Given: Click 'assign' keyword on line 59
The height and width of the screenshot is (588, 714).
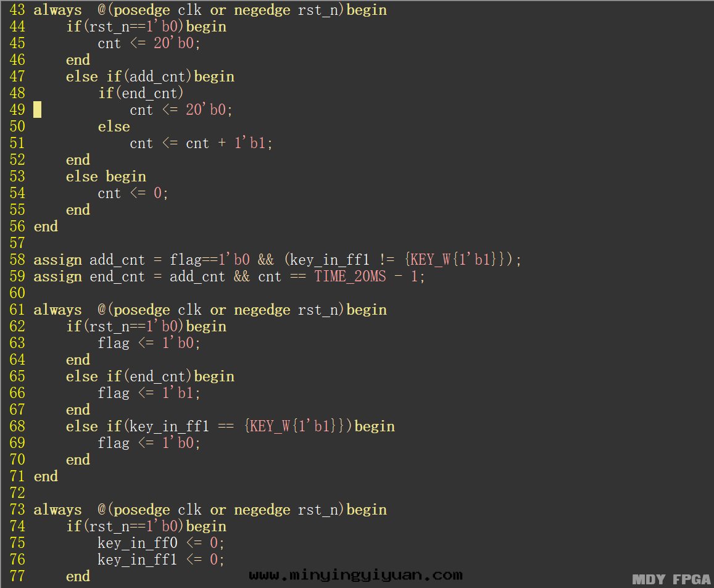Looking at the screenshot, I should (57, 276).
